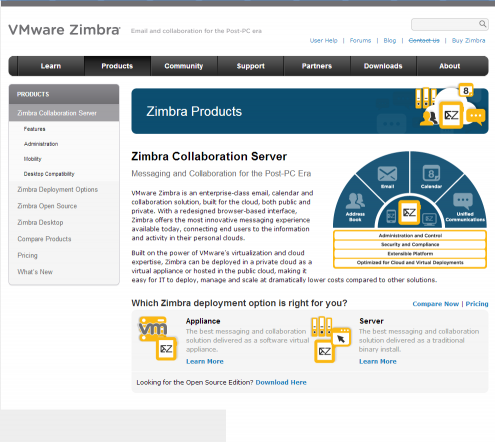
Task: Open the Downloads navigation tab
Action: click(x=383, y=66)
